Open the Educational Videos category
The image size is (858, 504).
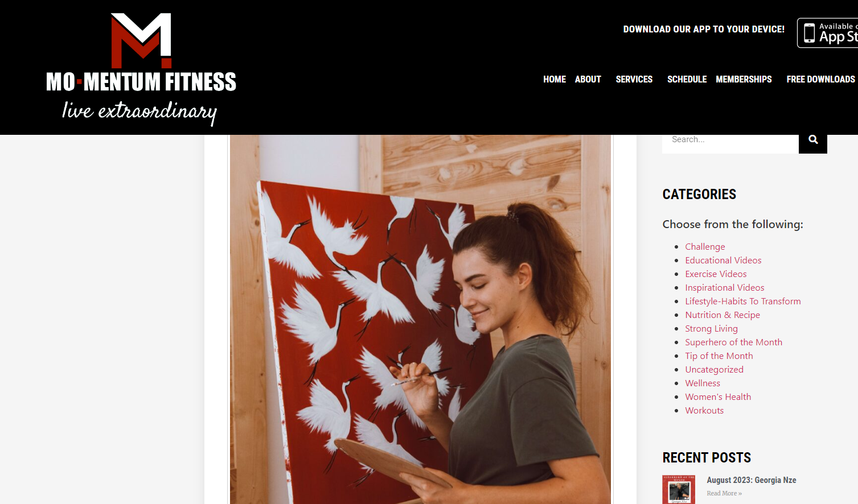(x=723, y=260)
